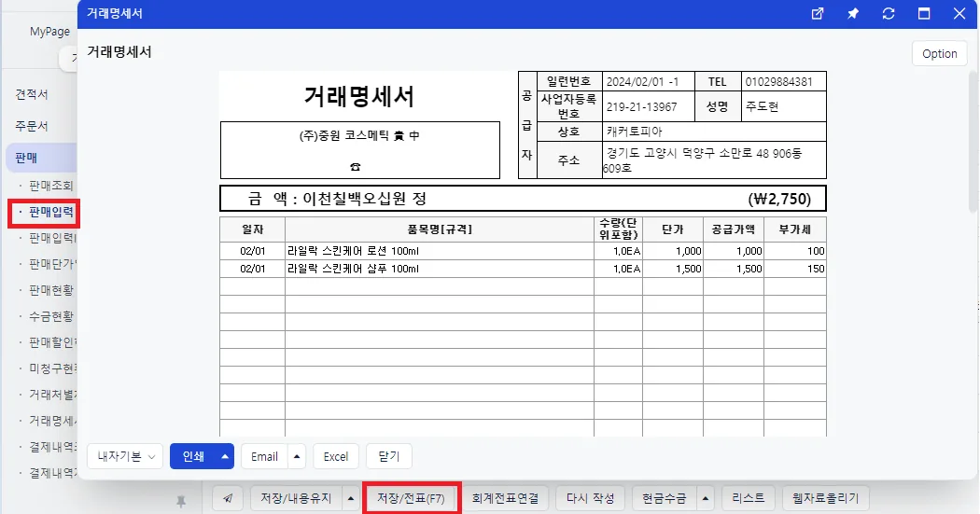
Task: Expand the 저장/내용유지 arrow
Action: coord(351,498)
